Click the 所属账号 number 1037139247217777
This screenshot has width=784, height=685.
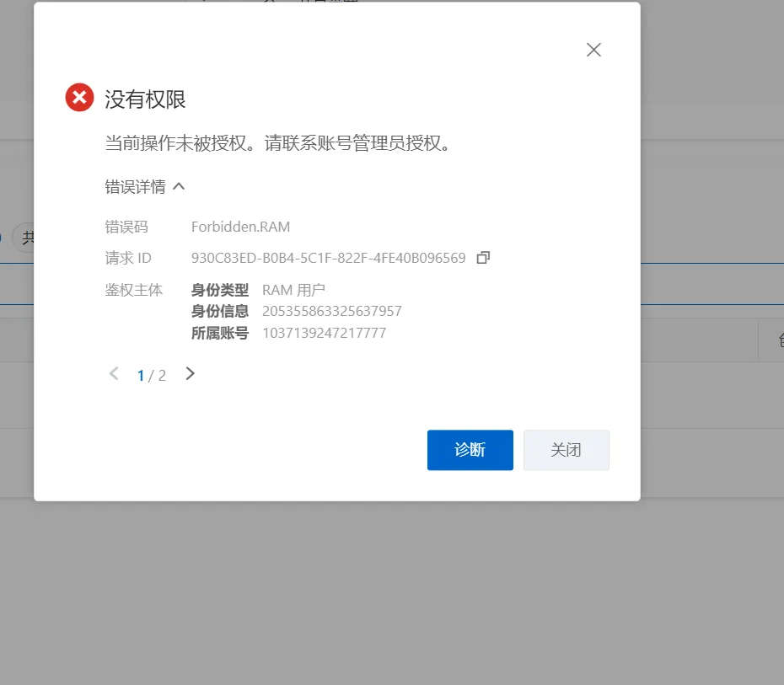pos(324,333)
